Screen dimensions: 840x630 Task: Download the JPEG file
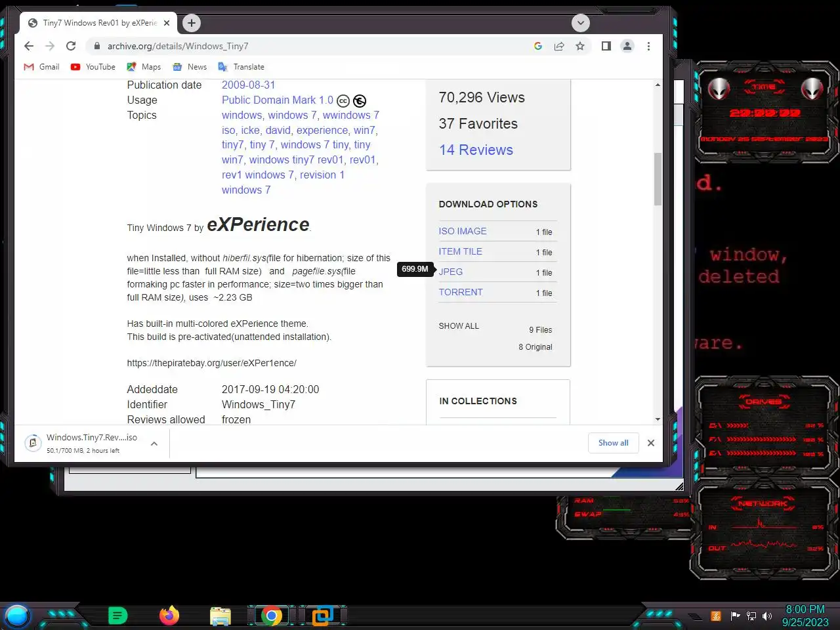coord(451,272)
